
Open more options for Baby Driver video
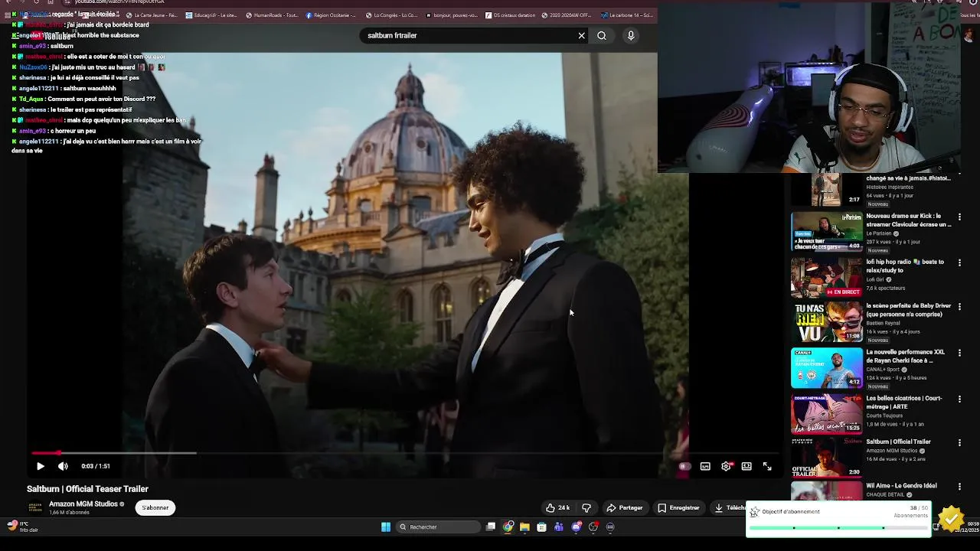[959, 308]
